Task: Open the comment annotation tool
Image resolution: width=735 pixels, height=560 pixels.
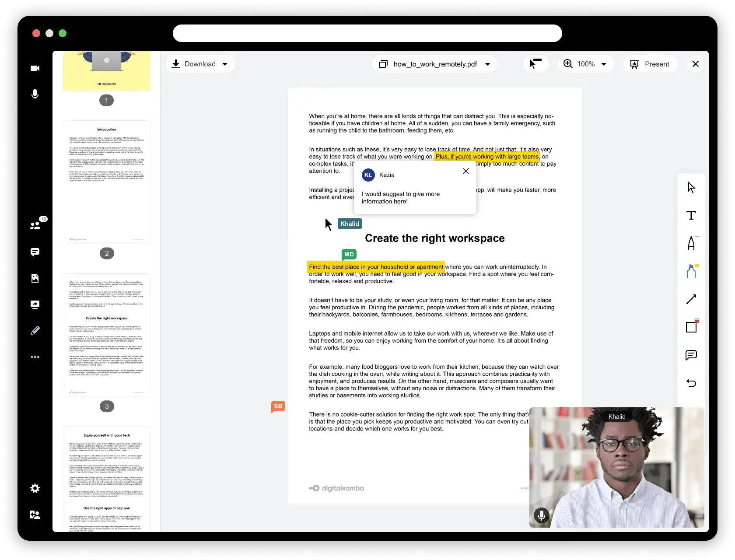Action: click(x=691, y=355)
